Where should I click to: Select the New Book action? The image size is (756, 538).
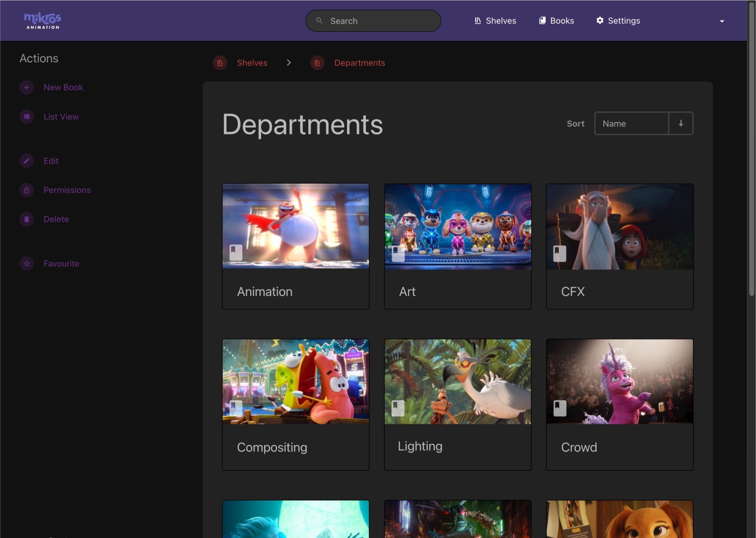(x=63, y=87)
